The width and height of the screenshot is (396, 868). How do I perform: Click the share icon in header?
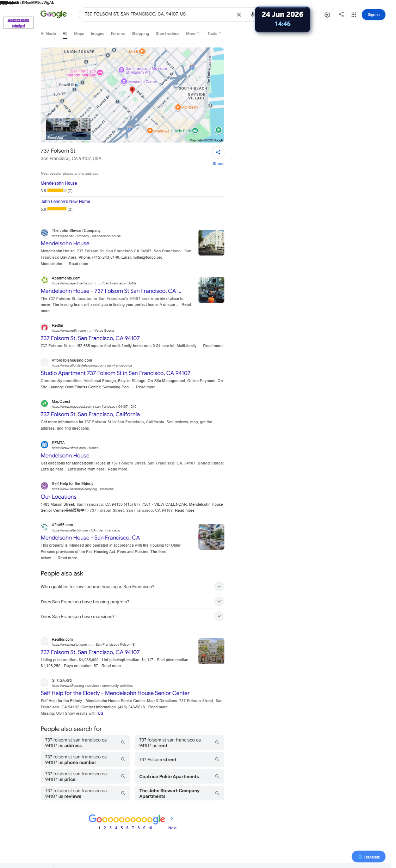click(x=341, y=14)
